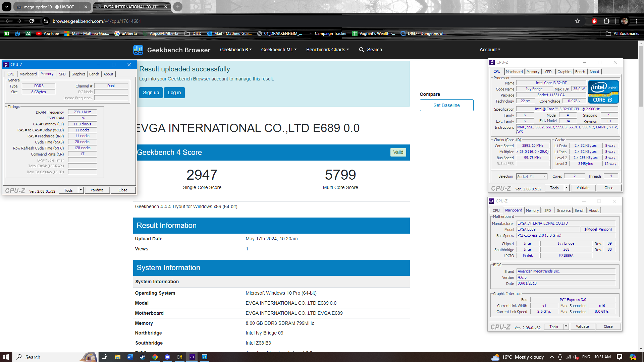Open the notification center icon
The width and height of the screenshot is (644, 362).
click(620, 357)
